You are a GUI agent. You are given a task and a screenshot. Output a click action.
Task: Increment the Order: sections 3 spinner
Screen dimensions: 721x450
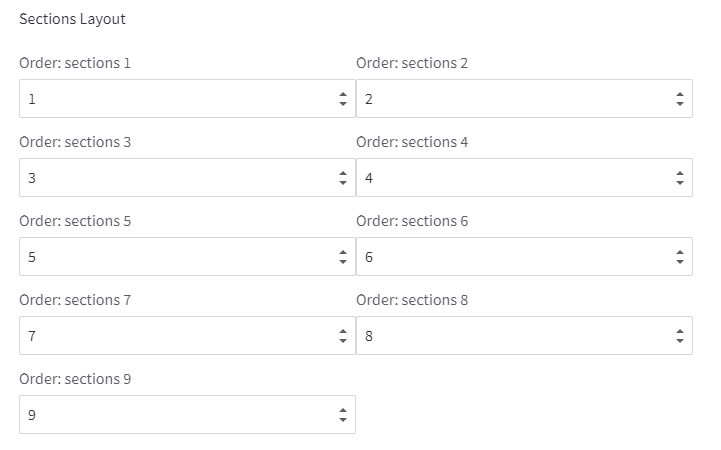pyautogui.click(x=343, y=173)
